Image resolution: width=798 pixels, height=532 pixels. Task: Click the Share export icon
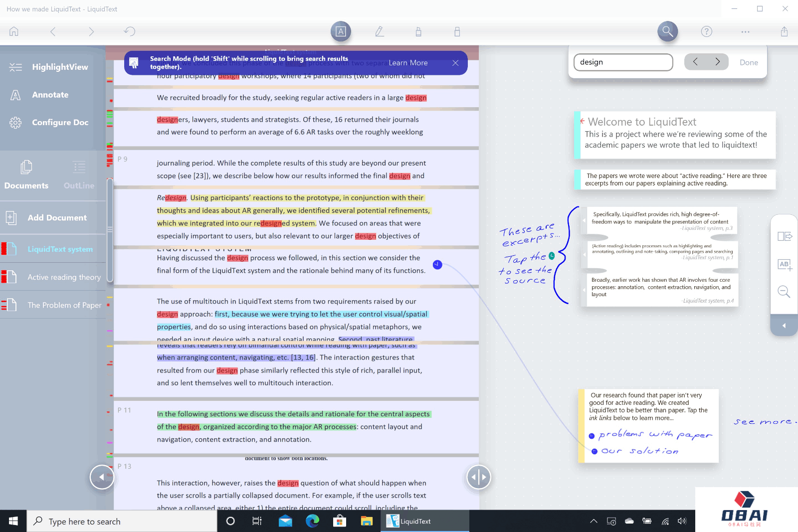pos(784,31)
